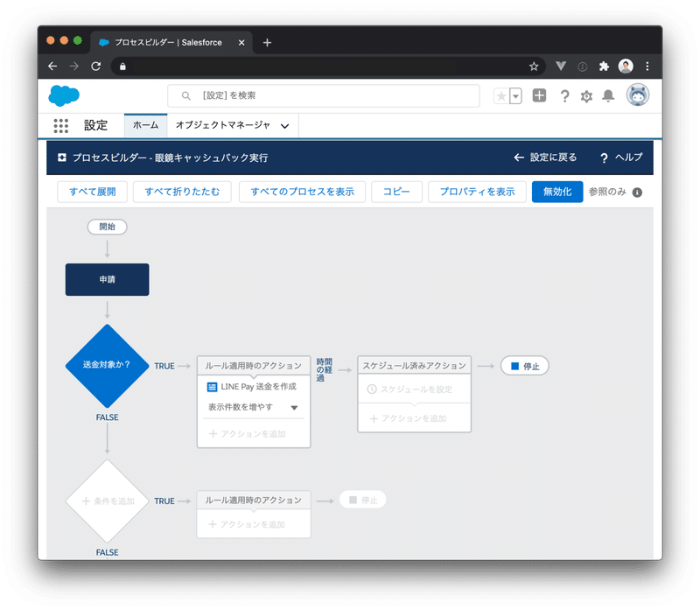The image size is (700, 610).
Task: Click スケジュールを設定 clock item
Action: click(409, 389)
